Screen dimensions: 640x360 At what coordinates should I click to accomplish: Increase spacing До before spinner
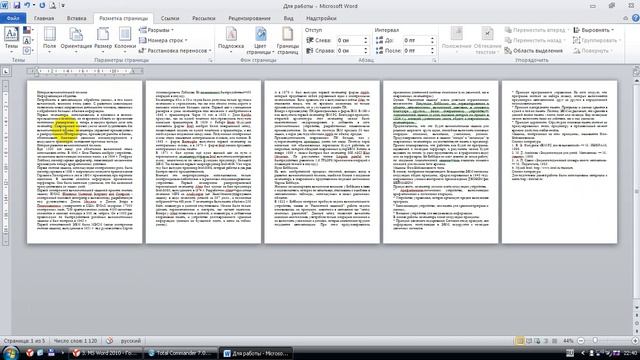pos(432,38)
